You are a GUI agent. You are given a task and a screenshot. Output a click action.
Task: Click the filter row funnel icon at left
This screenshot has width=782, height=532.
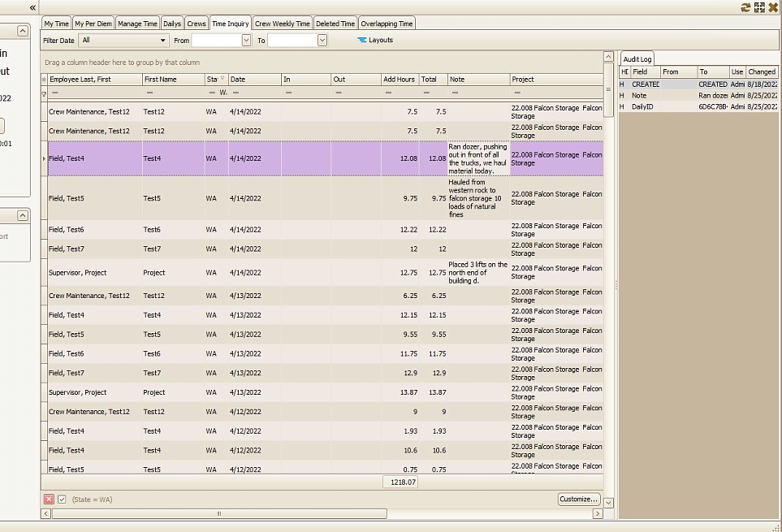[x=44, y=93]
